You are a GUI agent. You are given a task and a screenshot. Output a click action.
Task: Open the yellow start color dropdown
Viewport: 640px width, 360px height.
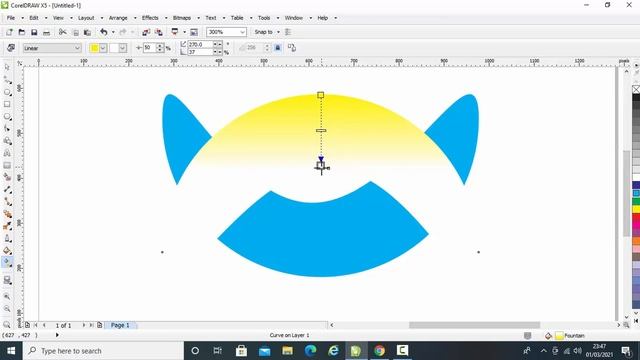tap(103, 48)
